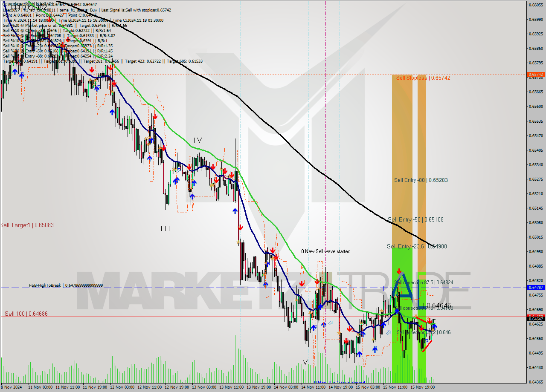This screenshot has width=546, height=392.
Task: Click price axis value 0.65405
Action: pos(536,150)
